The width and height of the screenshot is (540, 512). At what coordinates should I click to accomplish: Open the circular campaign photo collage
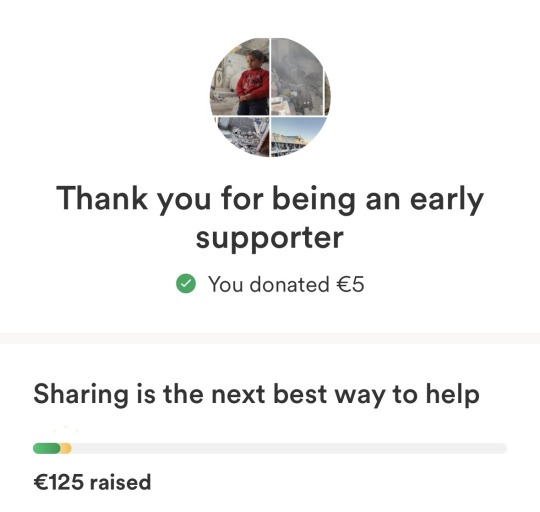tap(270, 97)
